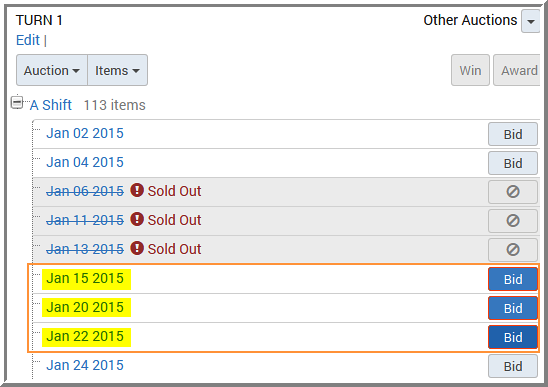Click the Sold Out warning icon on Jan 06
The width and height of the screenshot is (548, 387).
pyautogui.click(x=137, y=191)
